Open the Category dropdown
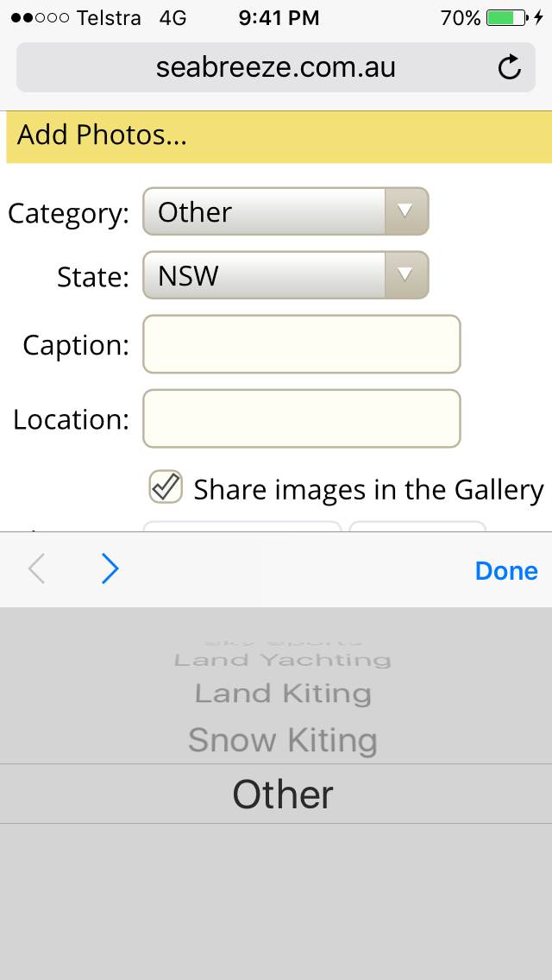552x980 pixels. click(285, 211)
